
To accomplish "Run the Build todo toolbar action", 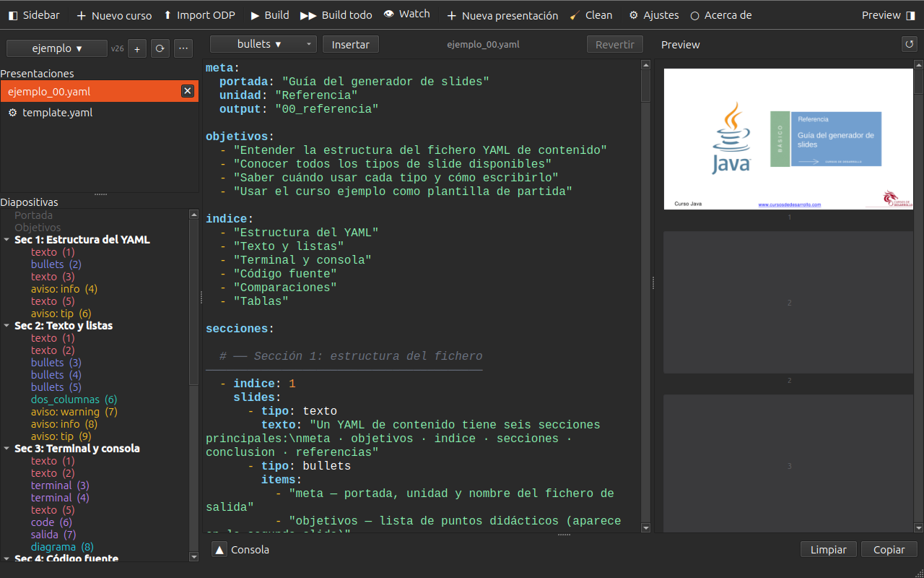I will (336, 15).
